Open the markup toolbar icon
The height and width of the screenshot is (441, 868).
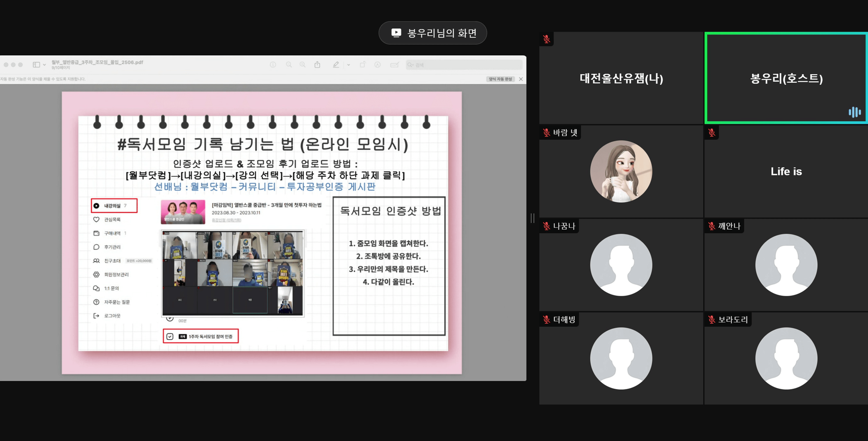(x=377, y=65)
